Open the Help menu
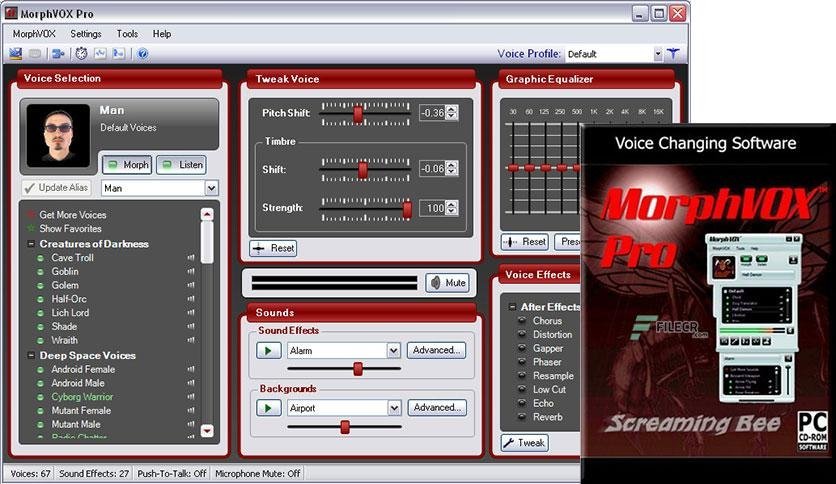The image size is (836, 484). [x=162, y=34]
